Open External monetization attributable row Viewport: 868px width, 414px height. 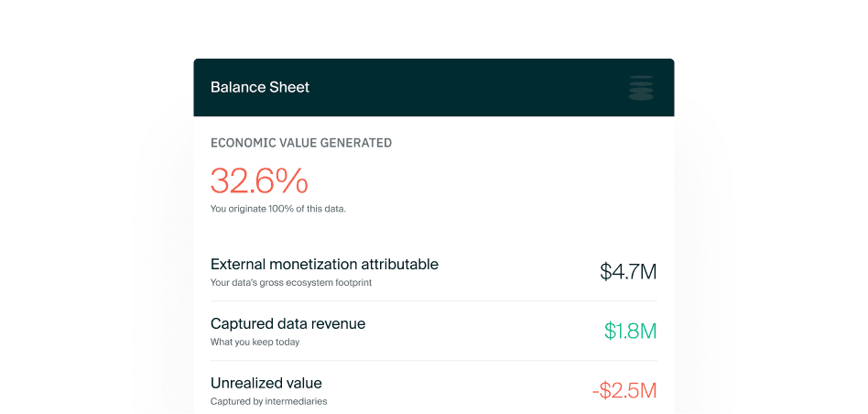324,265
